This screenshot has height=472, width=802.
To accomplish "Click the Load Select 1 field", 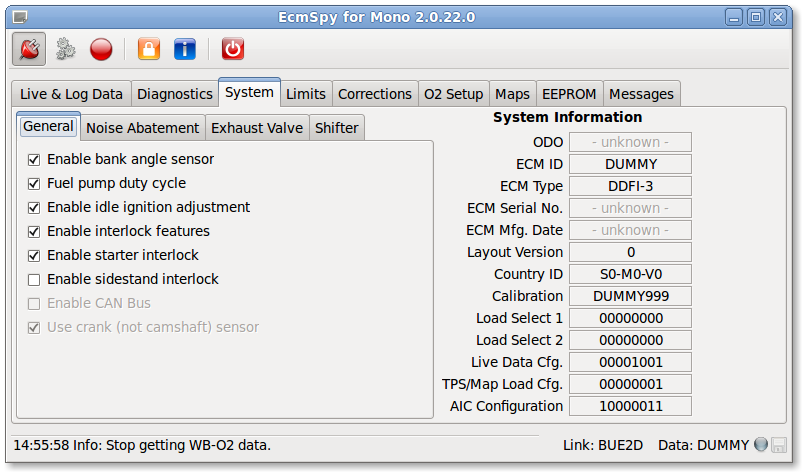I will 630,318.
